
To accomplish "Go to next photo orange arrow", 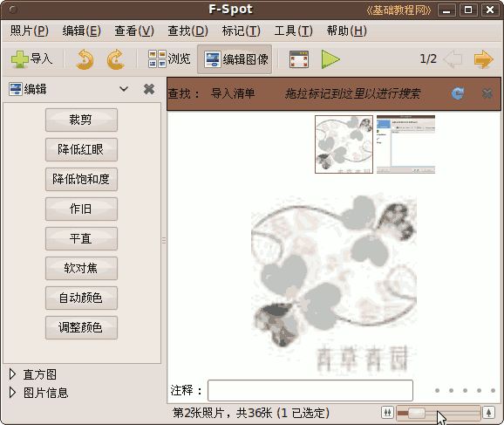I will coord(483,59).
